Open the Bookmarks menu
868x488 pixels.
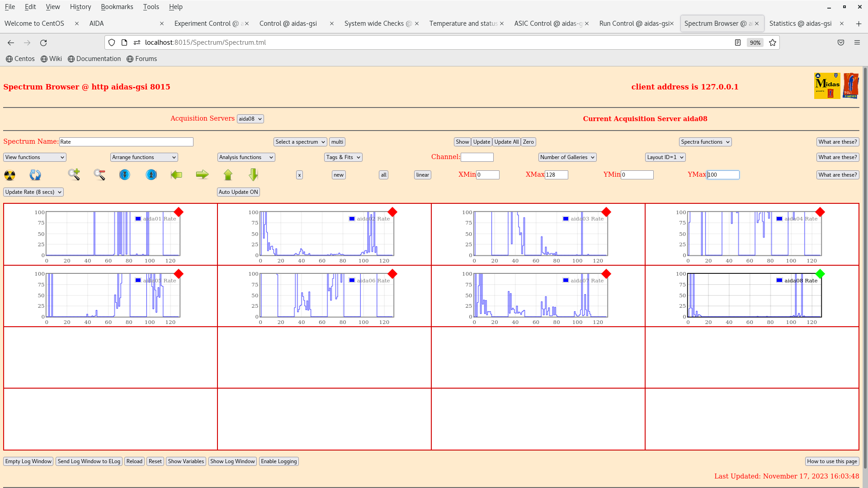[117, 7]
